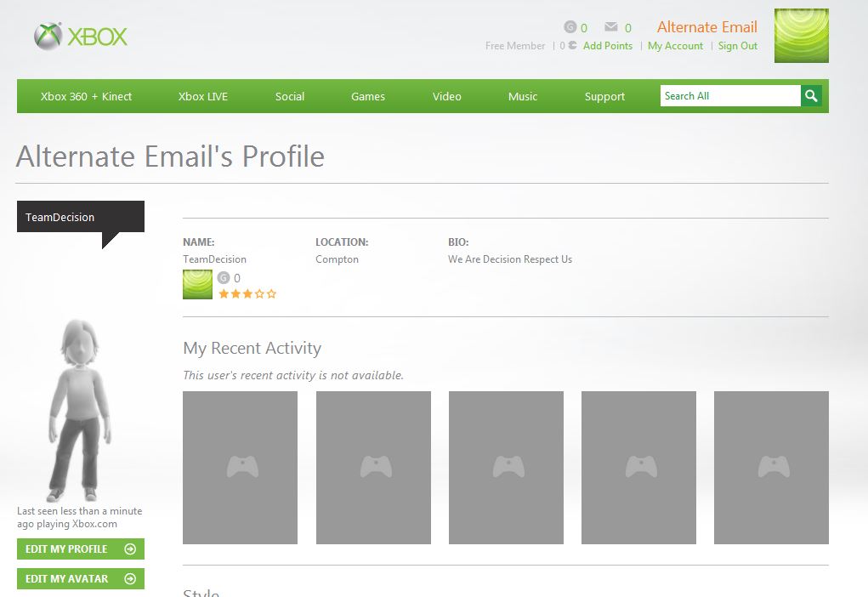Screen dimensions: 868x597
Task: Click the TeamDecision name under NAME label
Action: pyautogui.click(x=215, y=259)
